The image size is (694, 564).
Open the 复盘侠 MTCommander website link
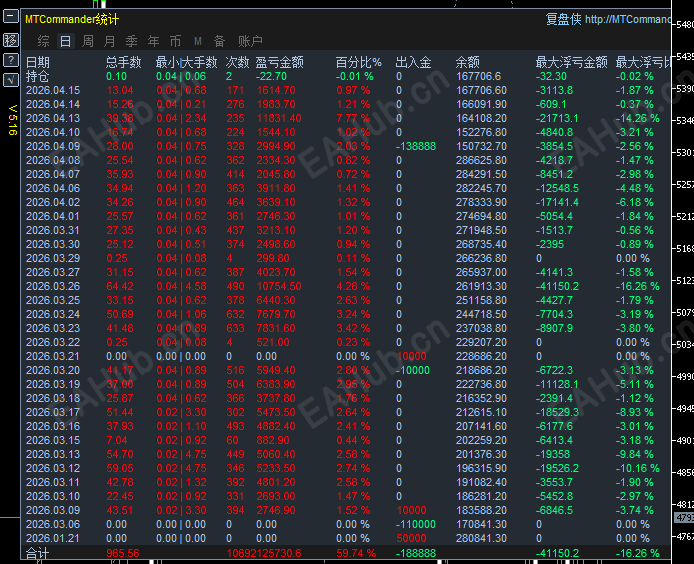click(608, 19)
